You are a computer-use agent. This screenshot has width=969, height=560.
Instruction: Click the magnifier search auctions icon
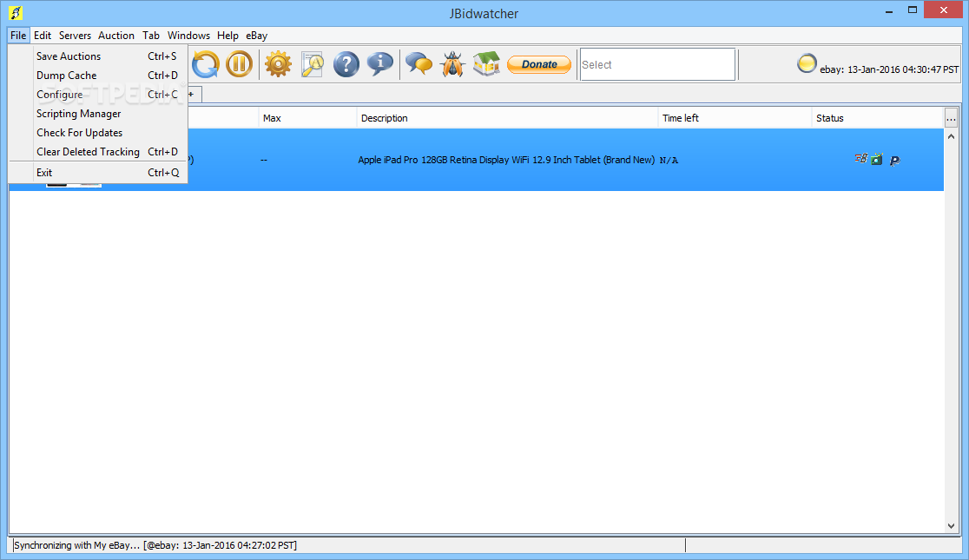coord(312,64)
